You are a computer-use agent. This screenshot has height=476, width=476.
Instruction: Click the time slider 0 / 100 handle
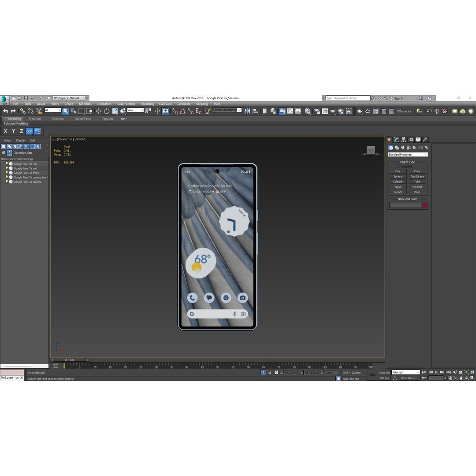(70, 360)
